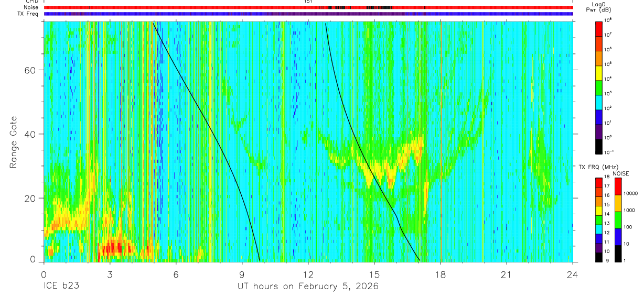The width and height of the screenshot is (644, 297).
Task: Click the 'Range Gate' y-axis title
Action: pos(14,142)
